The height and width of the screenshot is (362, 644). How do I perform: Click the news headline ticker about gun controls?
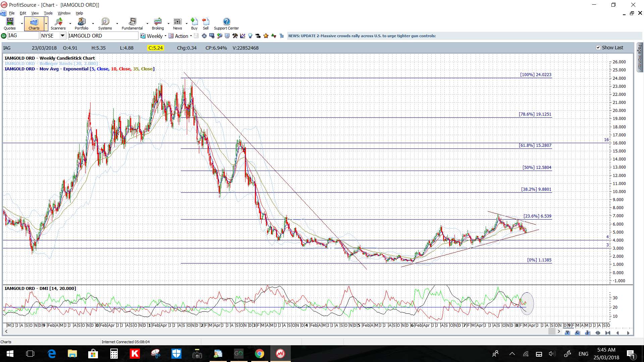[362, 36]
